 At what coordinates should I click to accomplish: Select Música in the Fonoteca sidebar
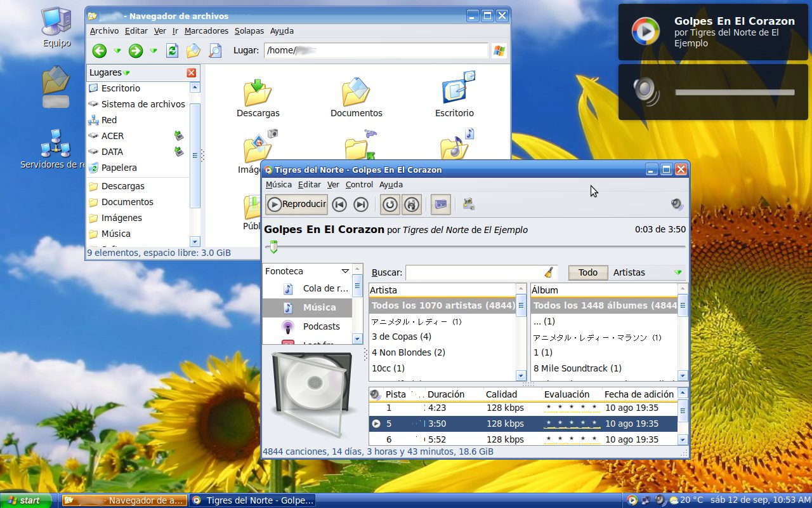[x=307, y=307]
